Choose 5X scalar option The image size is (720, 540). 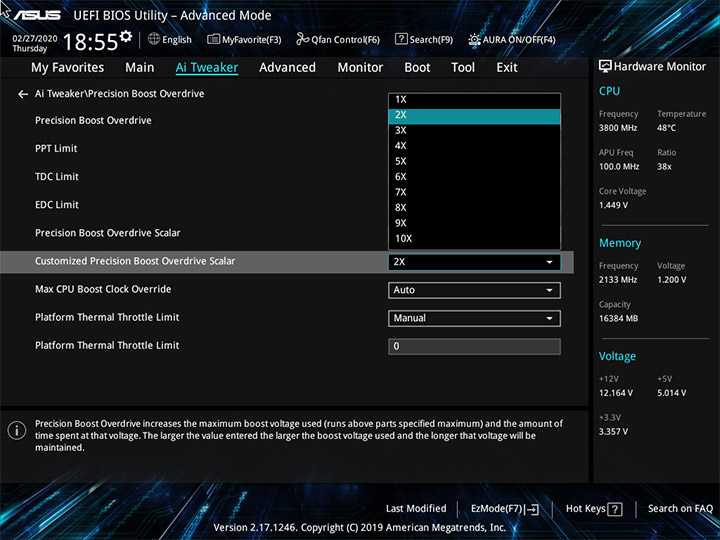pos(474,162)
